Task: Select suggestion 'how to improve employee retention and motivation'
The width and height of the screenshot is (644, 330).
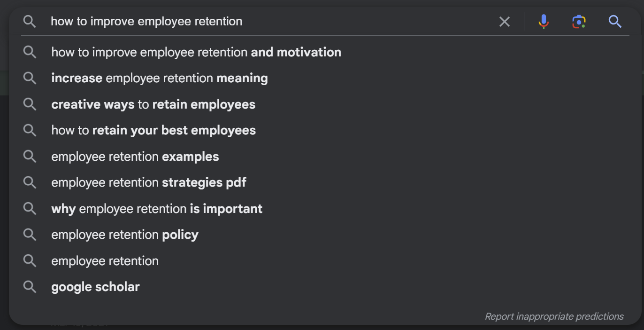Action: coord(196,52)
